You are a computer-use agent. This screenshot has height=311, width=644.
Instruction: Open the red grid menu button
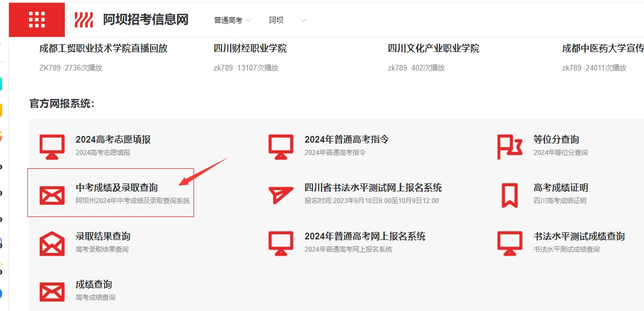(37, 20)
